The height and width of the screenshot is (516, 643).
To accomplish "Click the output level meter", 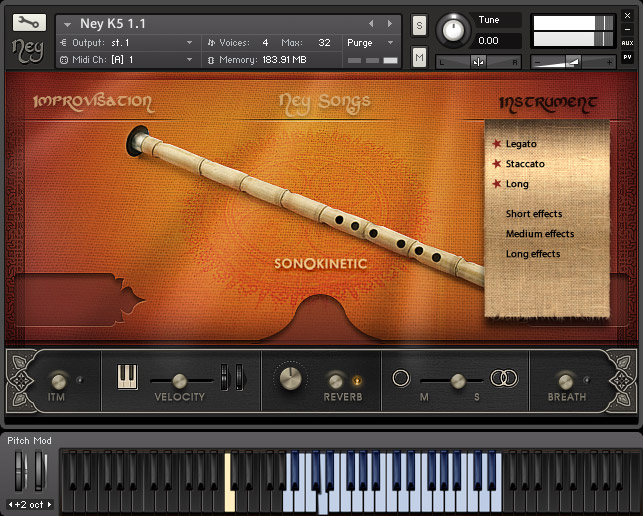I will point(573,31).
